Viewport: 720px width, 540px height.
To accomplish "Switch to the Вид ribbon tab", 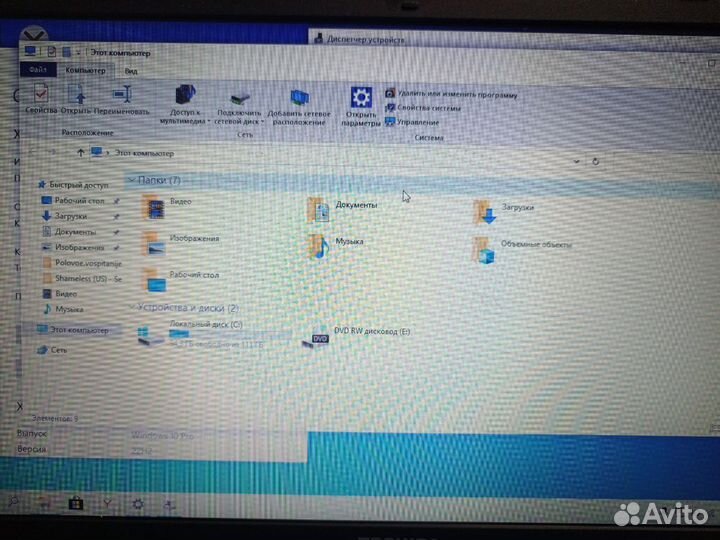I will pos(131,71).
